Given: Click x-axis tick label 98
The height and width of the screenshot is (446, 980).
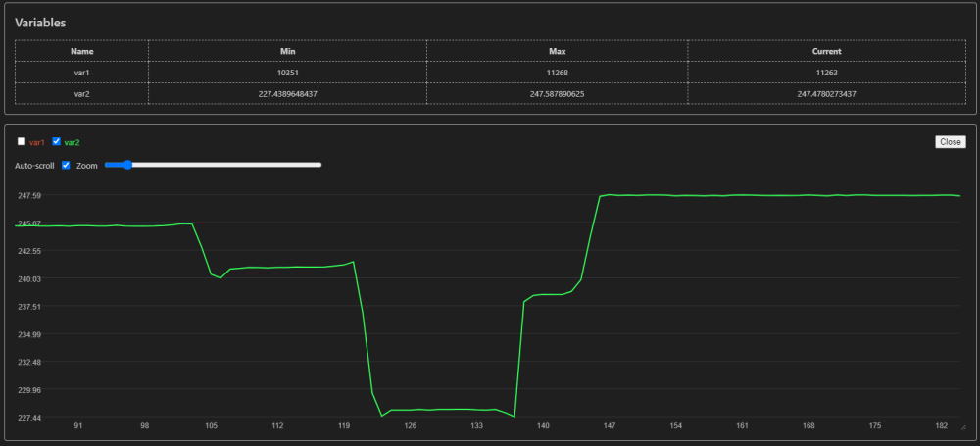Looking at the screenshot, I should [x=145, y=426].
